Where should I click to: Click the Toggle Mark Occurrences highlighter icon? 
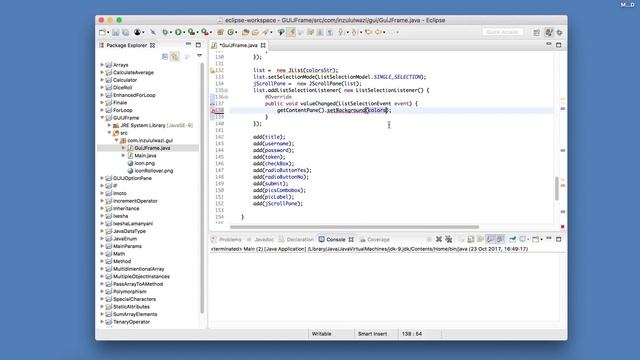[x=291, y=32]
